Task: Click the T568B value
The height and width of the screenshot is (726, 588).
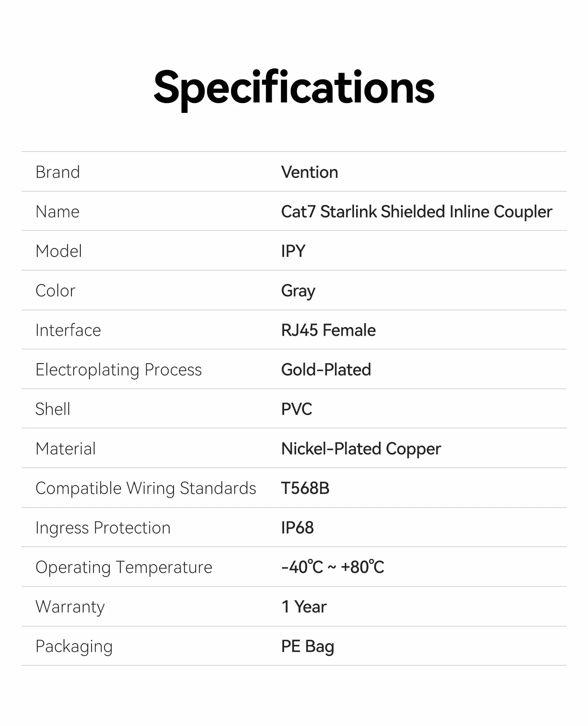Action: click(305, 488)
